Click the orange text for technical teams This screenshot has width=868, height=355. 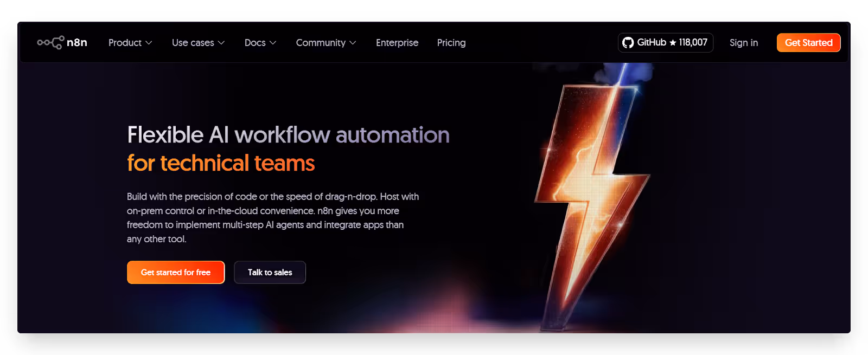click(x=221, y=163)
